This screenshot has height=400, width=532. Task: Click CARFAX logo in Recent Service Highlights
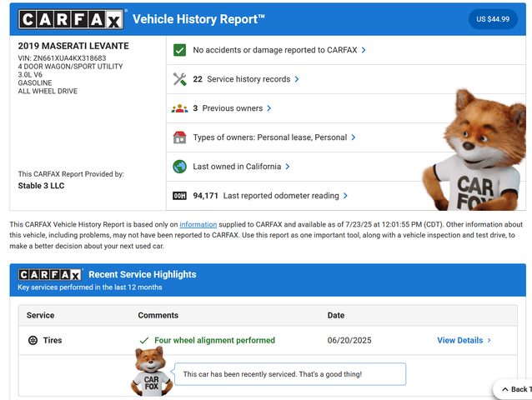tap(50, 274)
